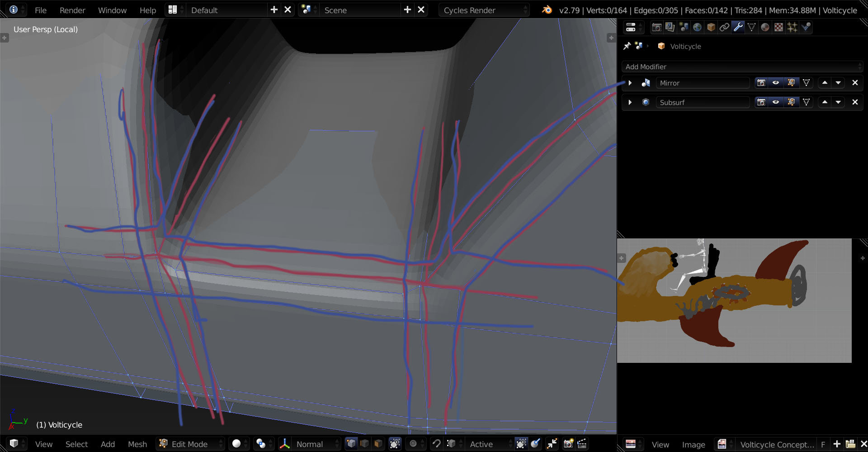Open the Mesh menu in the viewport header
Viewport: 868px width, 452px height.
coord(137,444)
